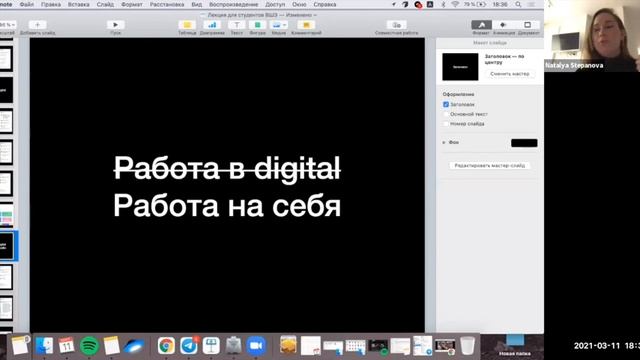Open Google Chrome from the Dock
The width and height of the screenshot is (640, 360).
coord(166,346)
